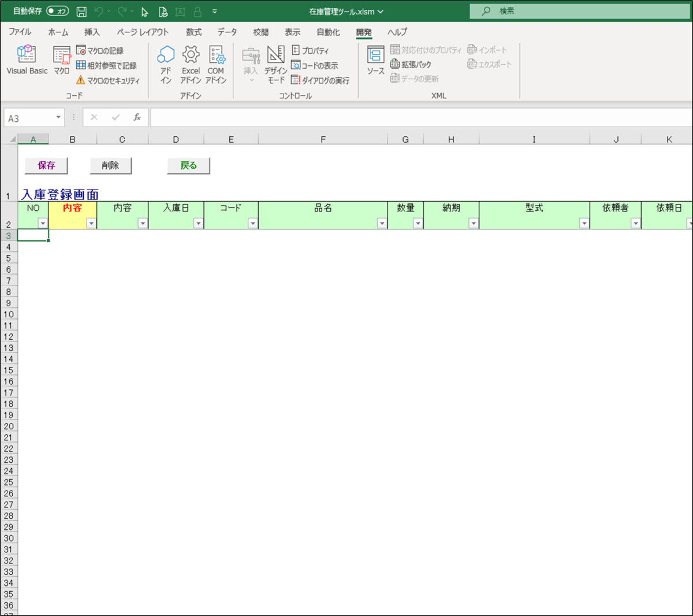Click the 削除 sheet button
Viewport: 693px width, 616px height.
(x=110, y=165)
